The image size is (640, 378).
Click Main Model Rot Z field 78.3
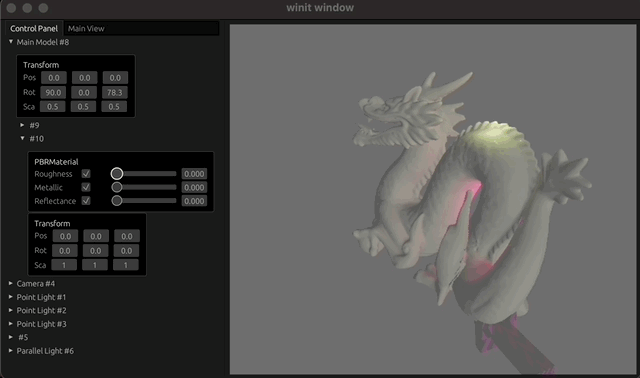[x=115, y=92]
